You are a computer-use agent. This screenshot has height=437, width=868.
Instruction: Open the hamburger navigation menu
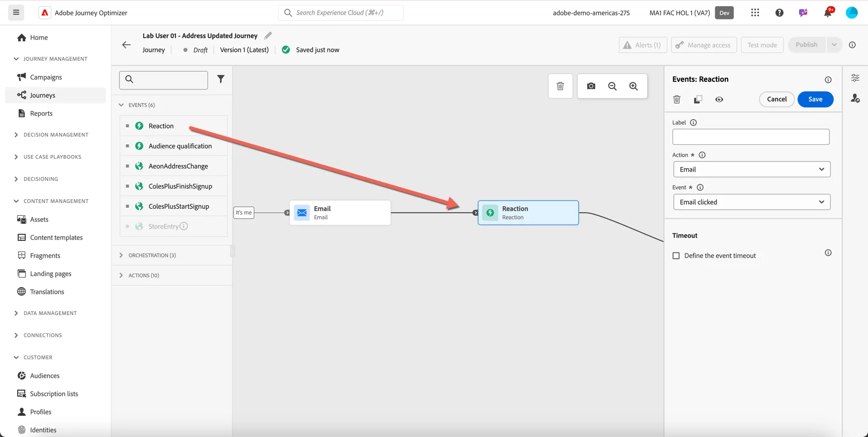tap(16, 13)
